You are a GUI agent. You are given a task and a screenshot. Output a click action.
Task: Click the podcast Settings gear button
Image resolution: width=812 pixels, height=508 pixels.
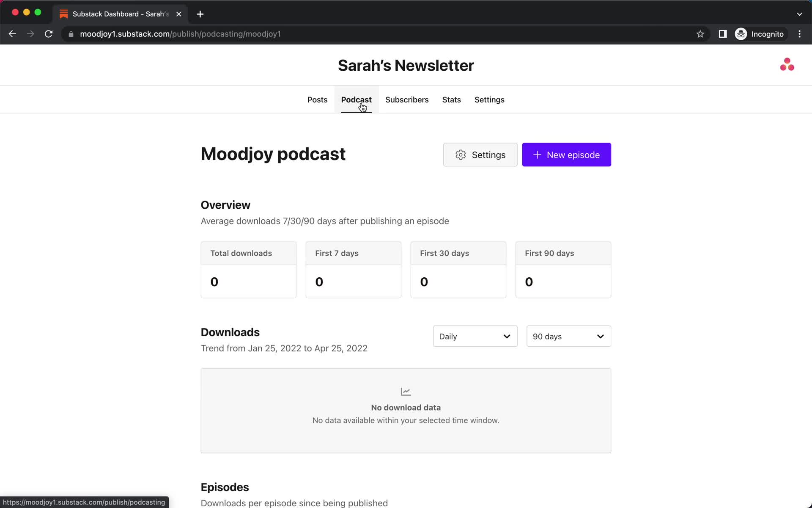coord(480,155)
